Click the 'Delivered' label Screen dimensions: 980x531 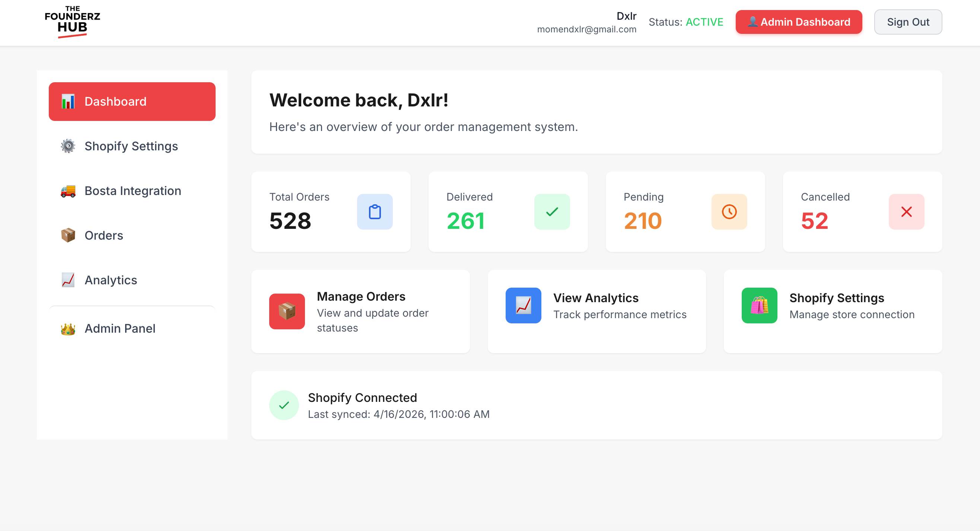[x=470, y=197]
